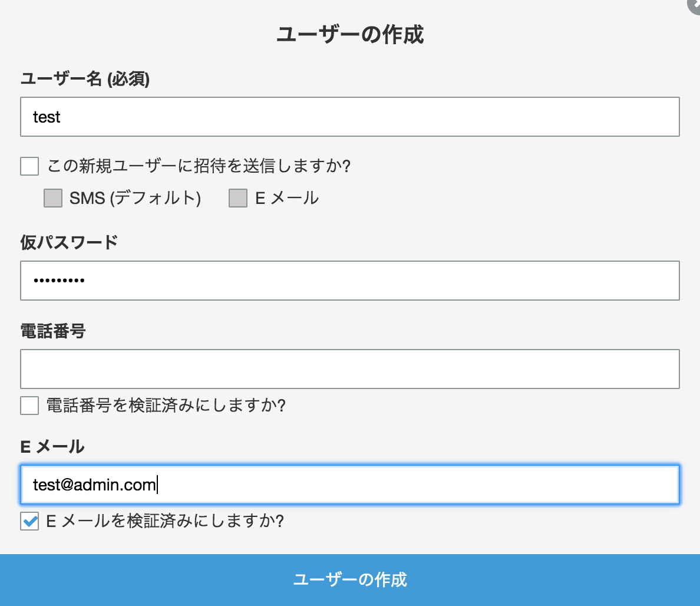Click the この新規ユーザーに招待を送信しますか? label text

[x=199, y=166]
